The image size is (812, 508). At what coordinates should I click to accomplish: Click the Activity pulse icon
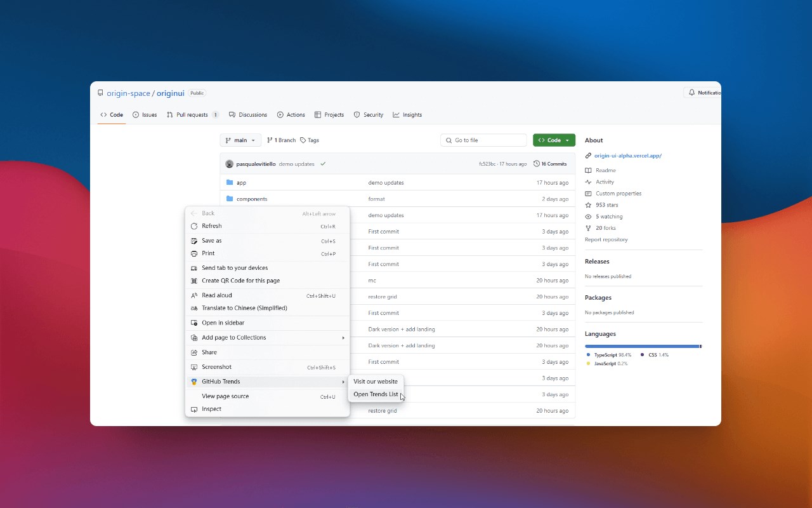click(588, 182)
